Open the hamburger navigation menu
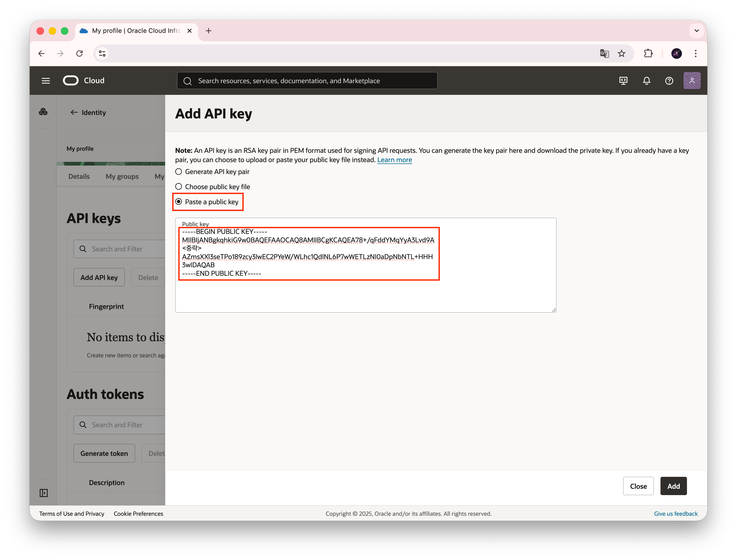 pyautogui.click(x=46, y=81)
